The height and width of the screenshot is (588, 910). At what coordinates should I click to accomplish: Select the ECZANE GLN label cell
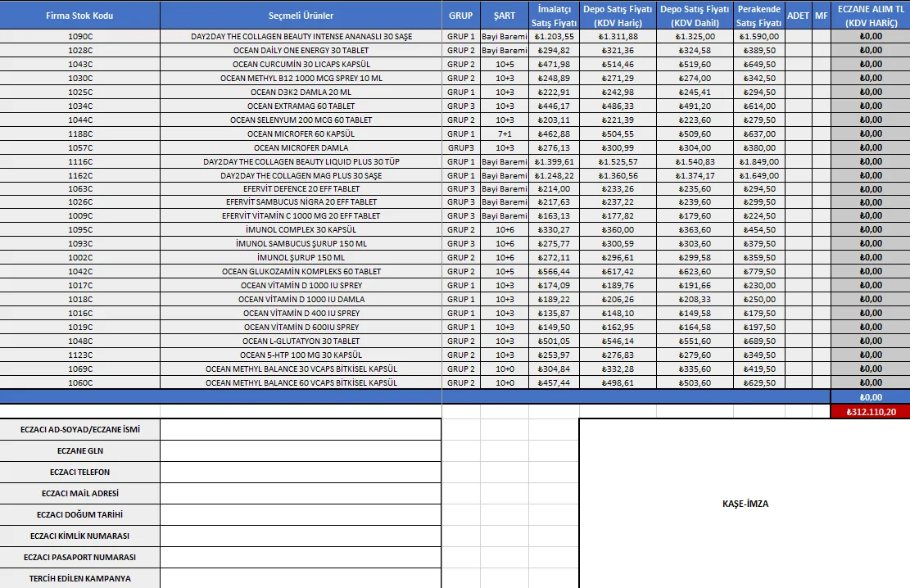80,451
